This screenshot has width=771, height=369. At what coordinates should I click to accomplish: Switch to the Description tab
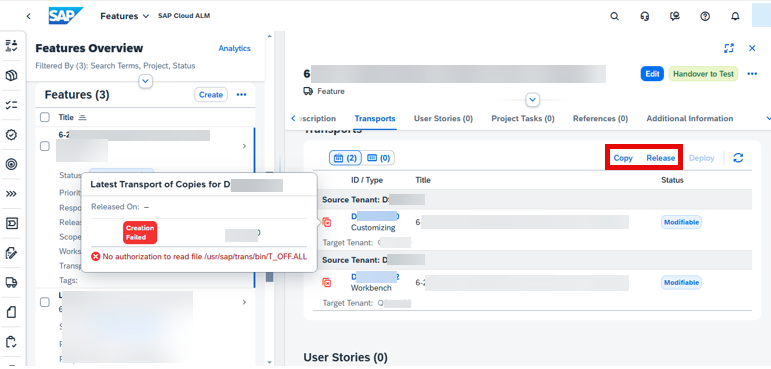[x=317, y=119]
